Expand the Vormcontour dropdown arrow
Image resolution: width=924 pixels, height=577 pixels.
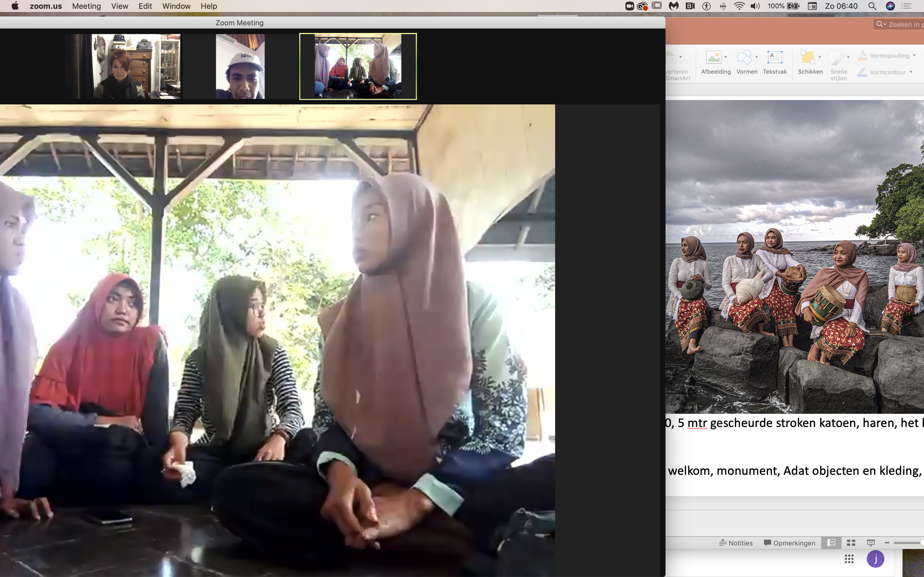[911, 72]
